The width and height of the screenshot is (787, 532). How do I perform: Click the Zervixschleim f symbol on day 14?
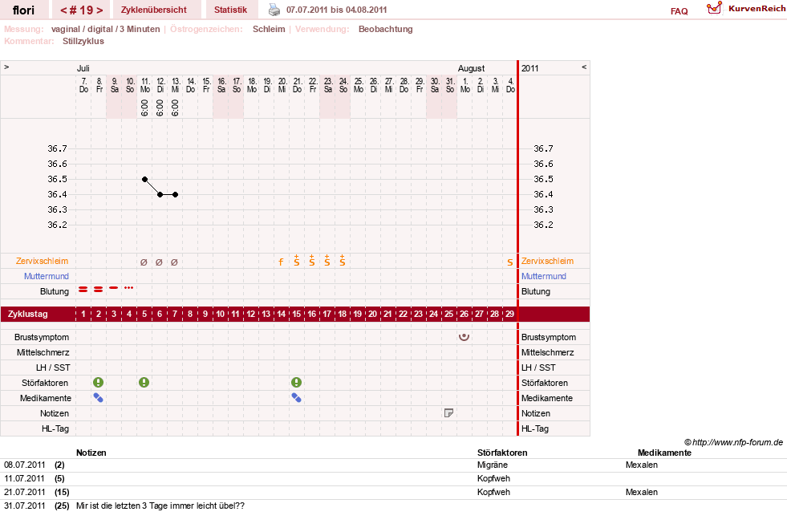coord(281,262)
